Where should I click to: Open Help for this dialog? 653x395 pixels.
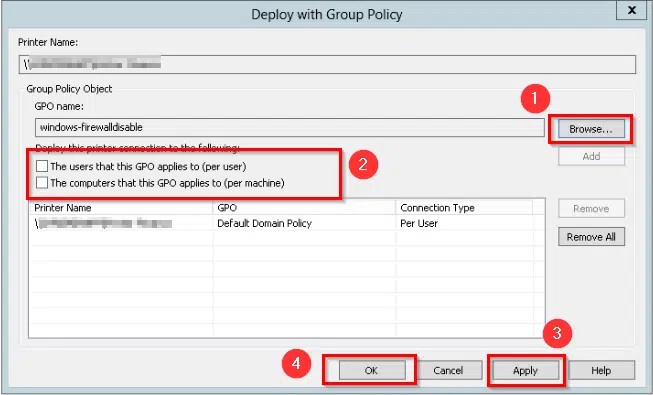click(601, 370)
